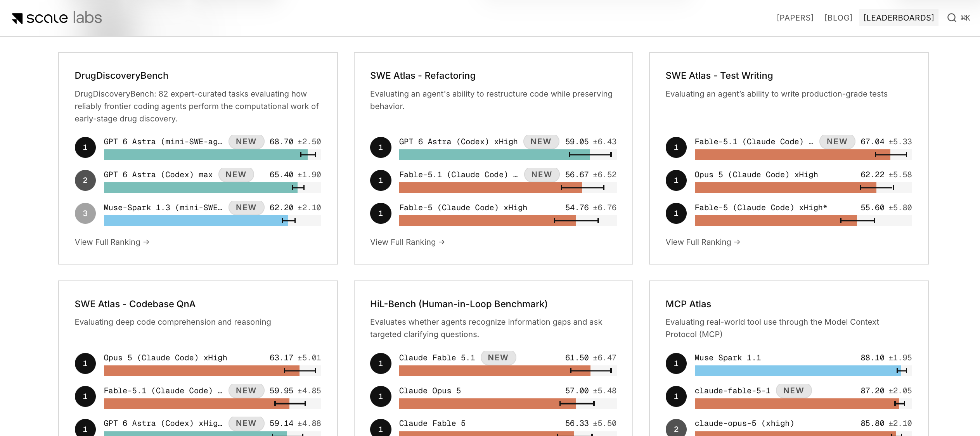Image resolution: width=980 pixels, height=436 pixels.
Task: Click the score '63.17 ±5.01'
Action: pyautogui.click(x=295, y=358)
